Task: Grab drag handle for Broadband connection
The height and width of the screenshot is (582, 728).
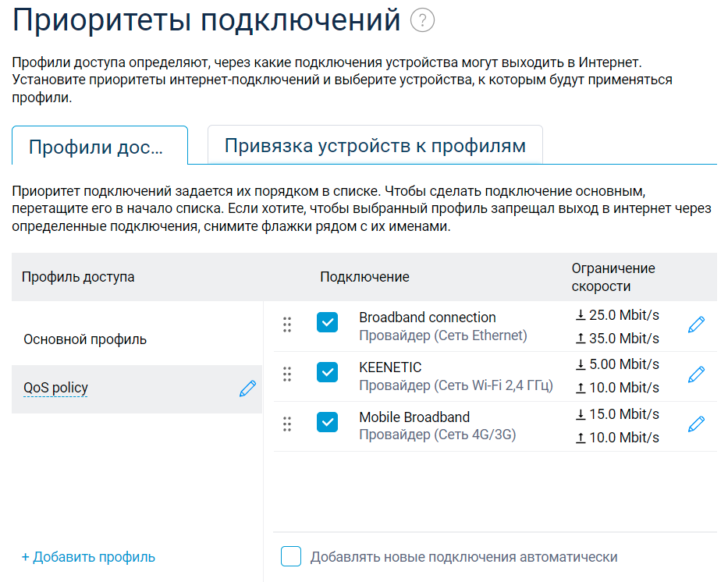Action: (x=287, y=324)
